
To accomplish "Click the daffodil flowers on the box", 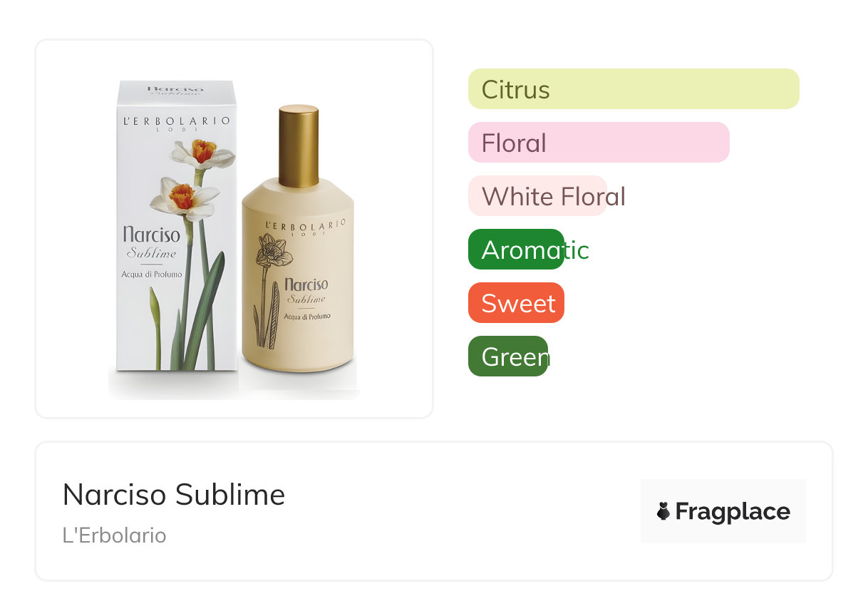I will (x=194, y=175).
